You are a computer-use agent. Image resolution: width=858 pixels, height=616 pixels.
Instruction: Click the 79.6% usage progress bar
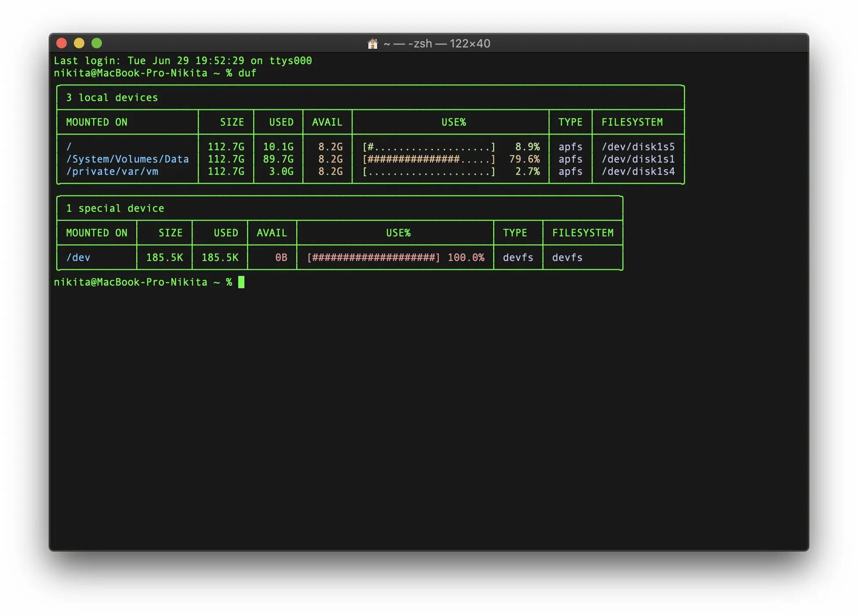[x=429, y=159]
